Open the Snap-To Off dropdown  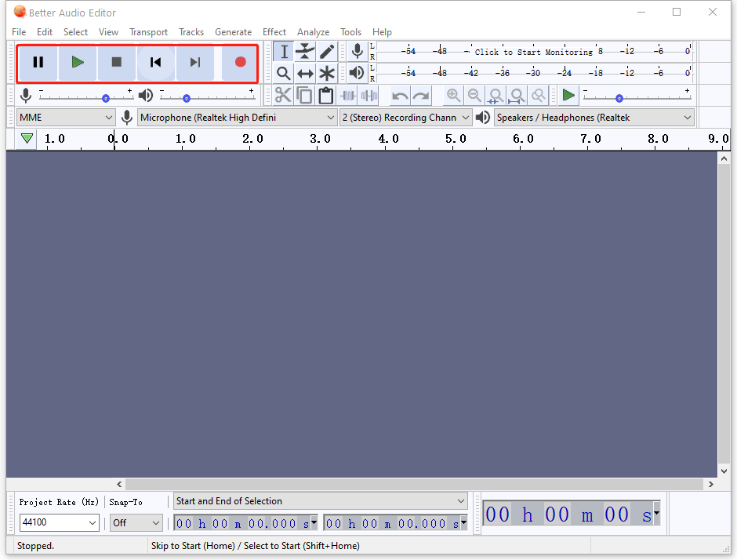click(136, 523)
